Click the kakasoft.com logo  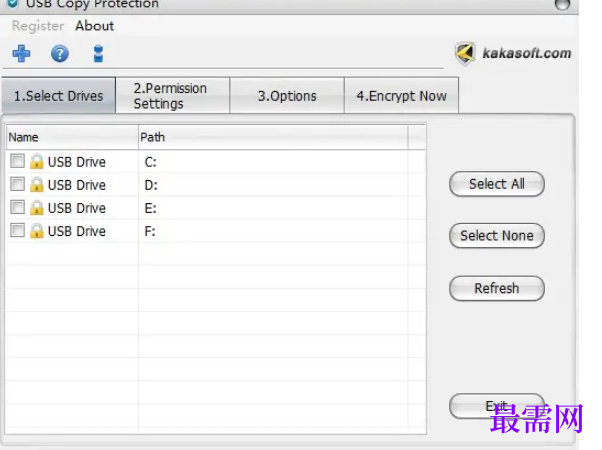[513, 53]
